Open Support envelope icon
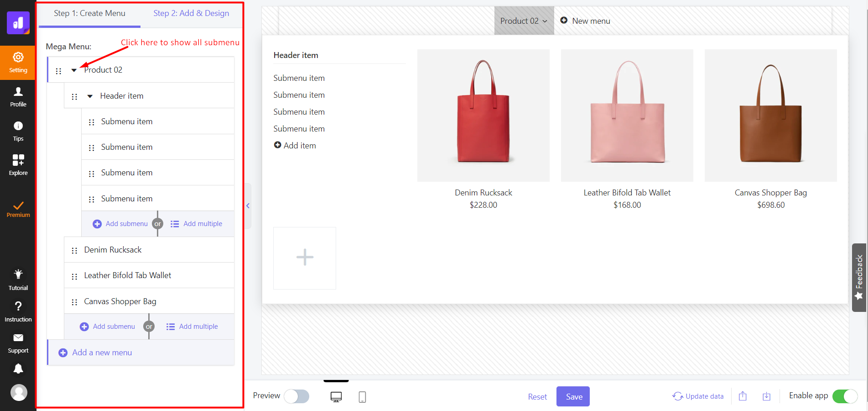This screenshot has height=411, width=868. [18, 343]
